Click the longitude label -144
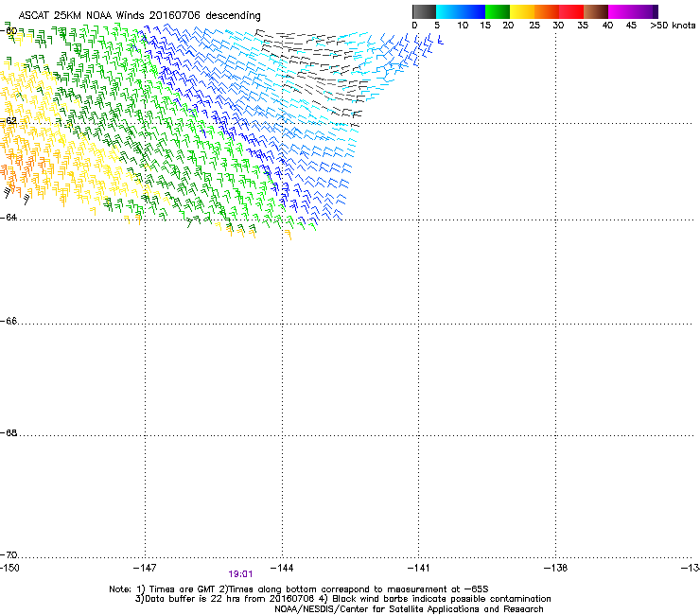Viewport: 700px width, 615px height. point(282,568)
